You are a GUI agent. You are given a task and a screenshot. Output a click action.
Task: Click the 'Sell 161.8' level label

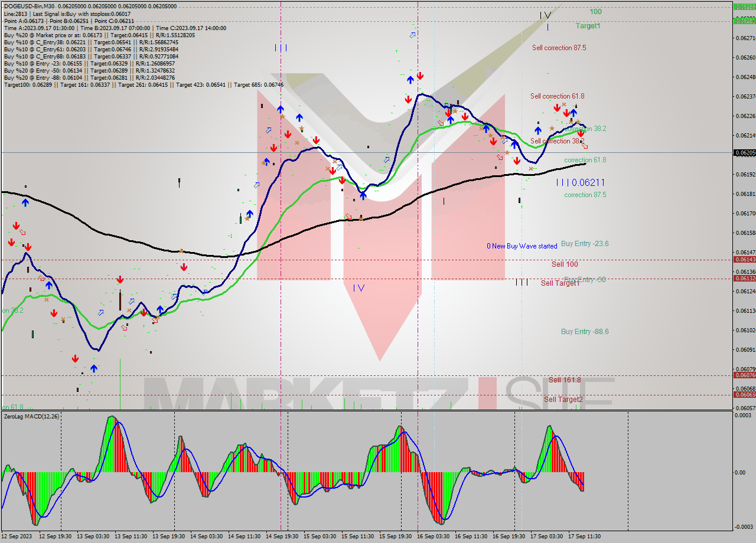pos(565,380)
